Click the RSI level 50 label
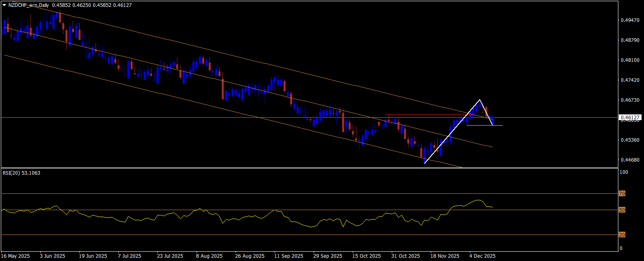The image size is (644, 261). (622, 210)
